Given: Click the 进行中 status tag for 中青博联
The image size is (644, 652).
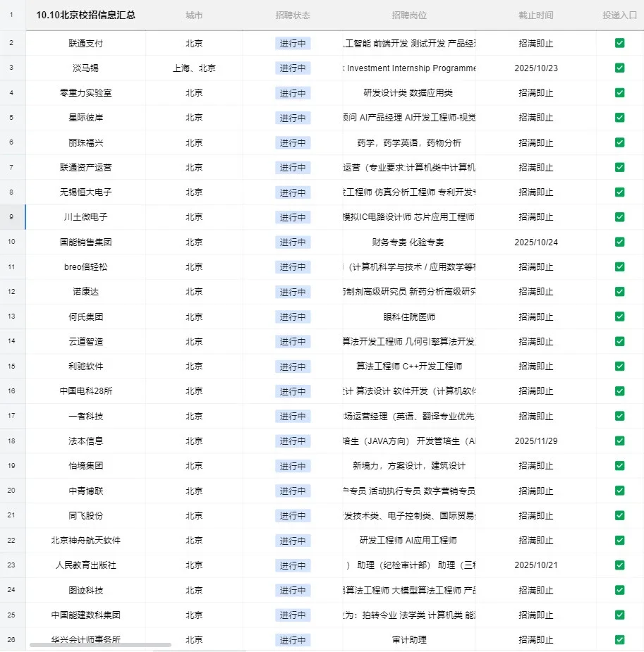Looking at the screenshot, I should pos(293,491).
